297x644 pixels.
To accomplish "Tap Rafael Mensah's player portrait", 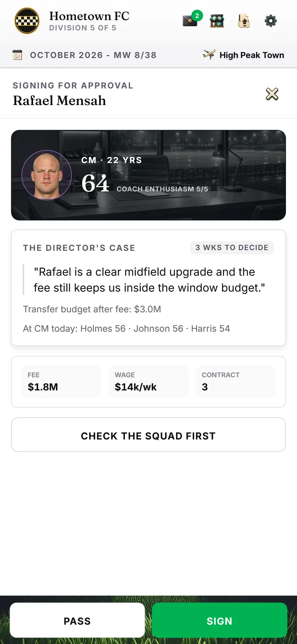I will click(47, 175).
